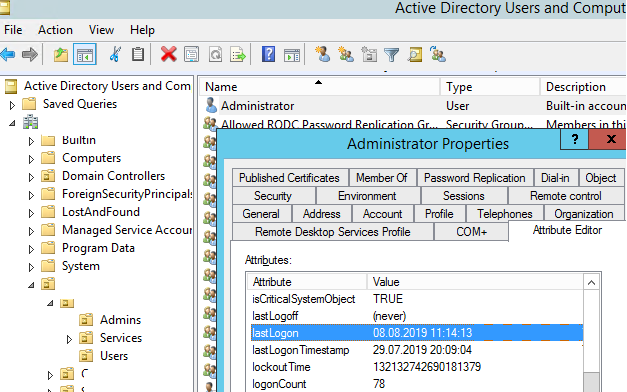Select the lockoutTime attribute row

[x=417, y=367]
